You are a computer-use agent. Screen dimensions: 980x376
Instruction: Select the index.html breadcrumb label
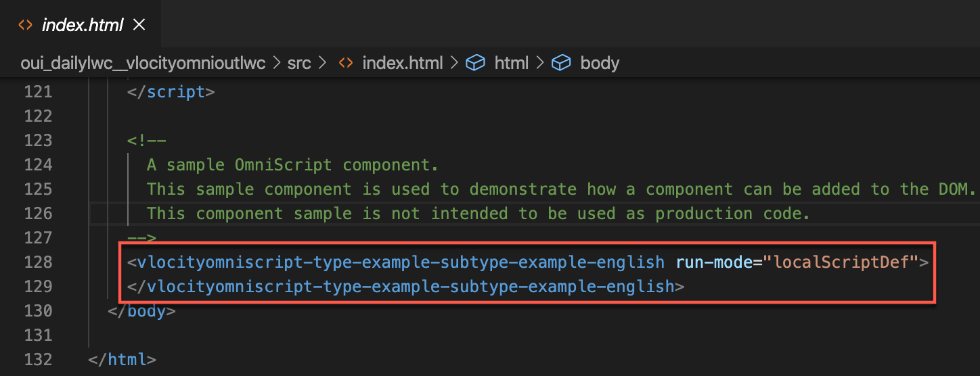tap(402, 63)
